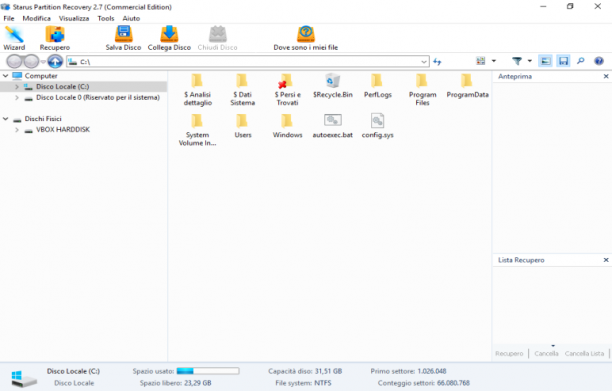Viewport: 612px width, 391px height.
Task: Select the $Recycle.Bin item
Action: pos(333,86)
